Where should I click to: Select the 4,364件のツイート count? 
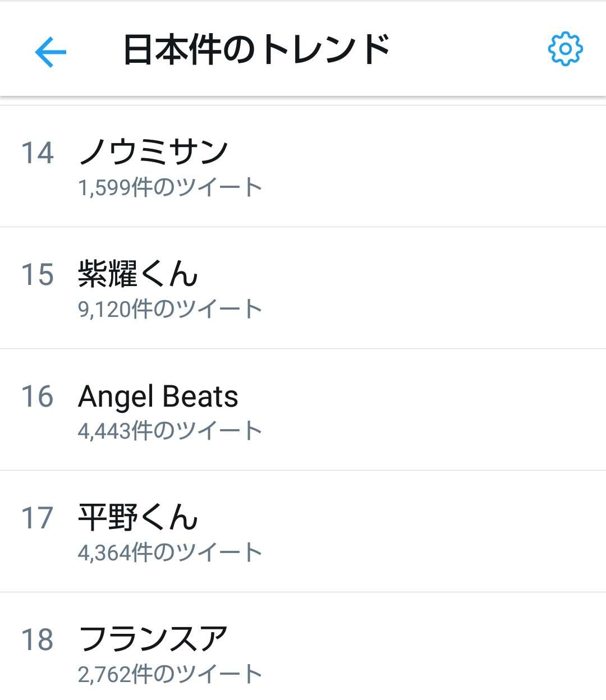170,552
